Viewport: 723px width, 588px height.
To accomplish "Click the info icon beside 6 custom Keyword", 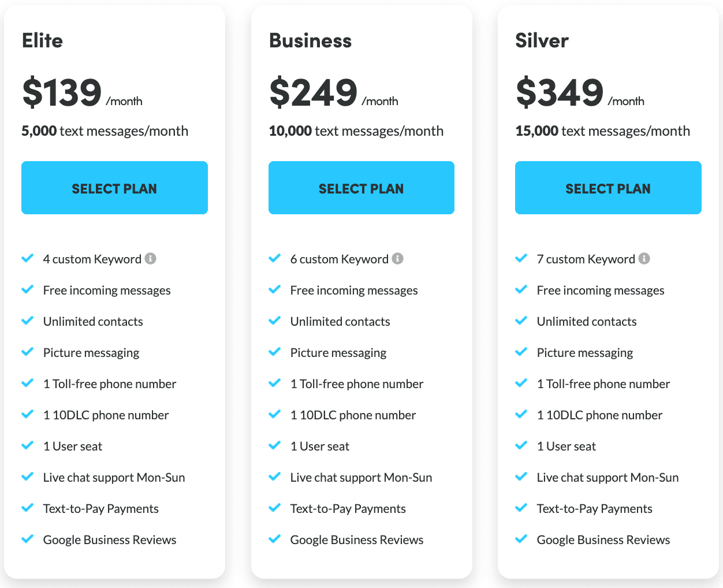I will click(397, 259).
